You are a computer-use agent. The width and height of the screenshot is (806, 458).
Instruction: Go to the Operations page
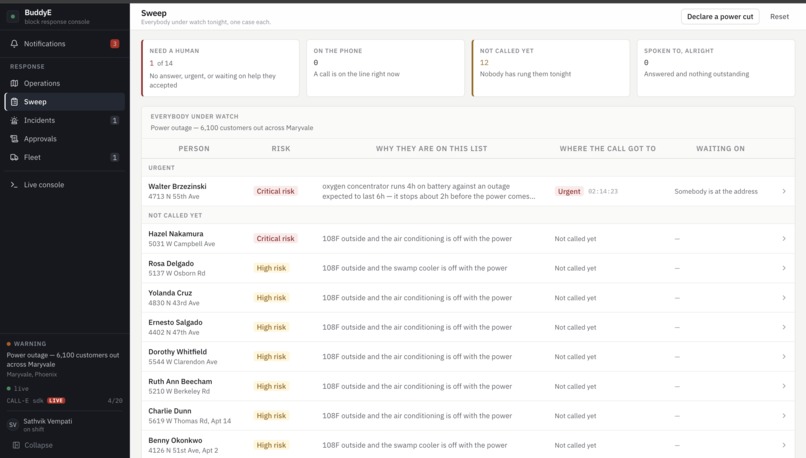pos(65,83)
